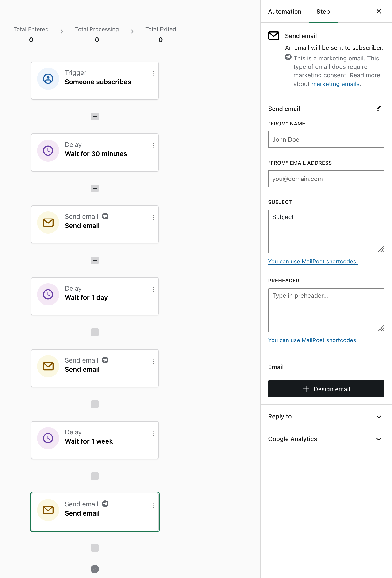Click the Someone subscribes trigger icon

(48, 79)
